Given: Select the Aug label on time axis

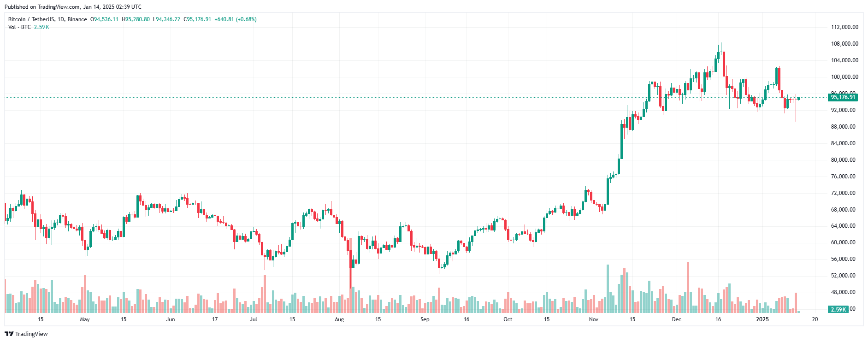Looking at the screenshot, I should pyautogui.click(x=339, y=319).
